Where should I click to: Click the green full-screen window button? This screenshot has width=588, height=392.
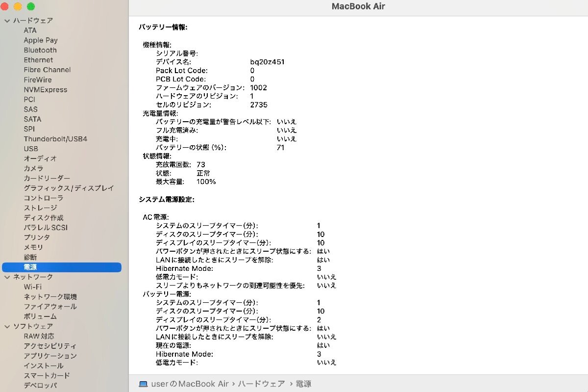tap(30, 6)
